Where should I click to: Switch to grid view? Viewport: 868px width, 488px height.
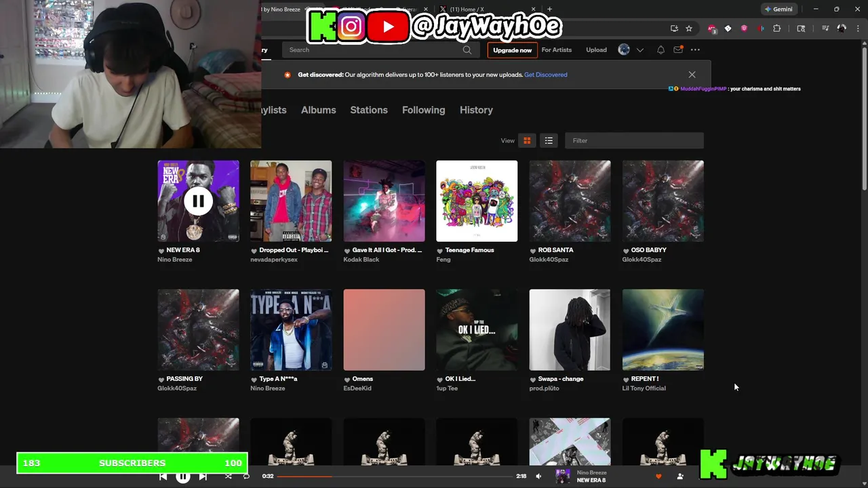click(527, 140)
